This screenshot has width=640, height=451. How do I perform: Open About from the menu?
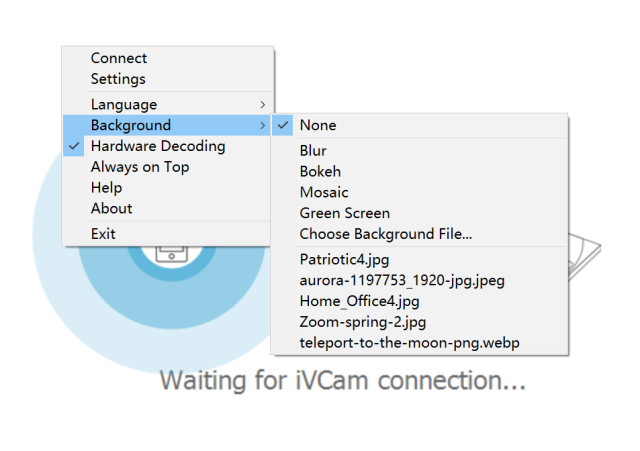click(x=167, y=209)
